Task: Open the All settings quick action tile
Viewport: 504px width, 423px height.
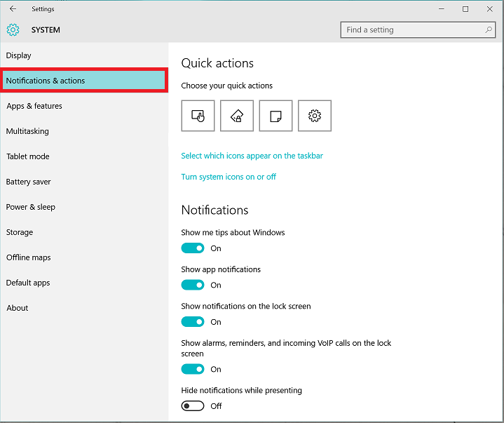Action: click(x=314, y=116)
